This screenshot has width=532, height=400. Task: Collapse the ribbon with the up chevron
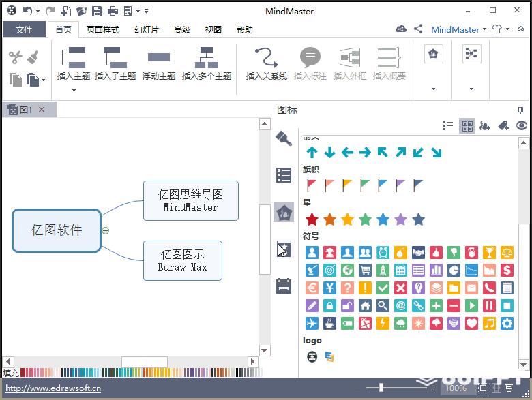point(521,29)
